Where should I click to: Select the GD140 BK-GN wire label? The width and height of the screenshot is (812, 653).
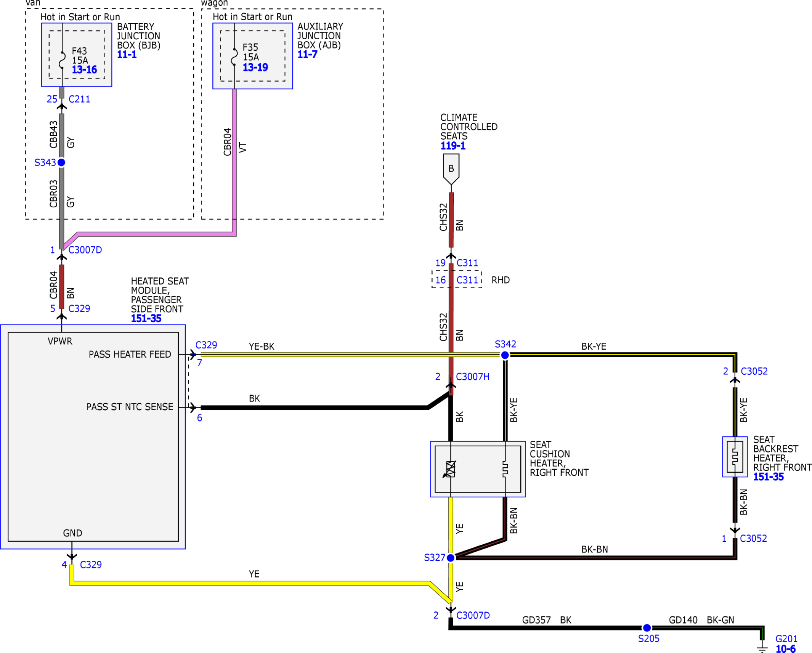(701, 620)
